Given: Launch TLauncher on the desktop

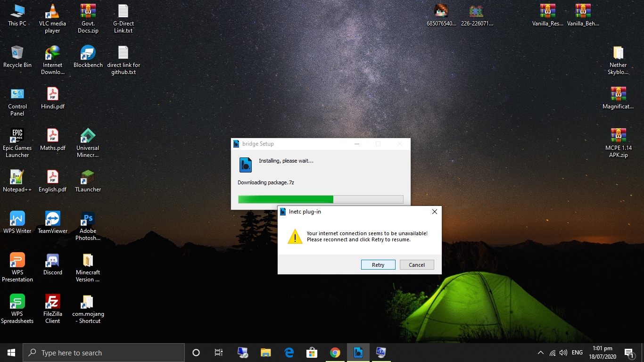Looking at the screenshot, I should pyautogui.click(x=88, y=177).
